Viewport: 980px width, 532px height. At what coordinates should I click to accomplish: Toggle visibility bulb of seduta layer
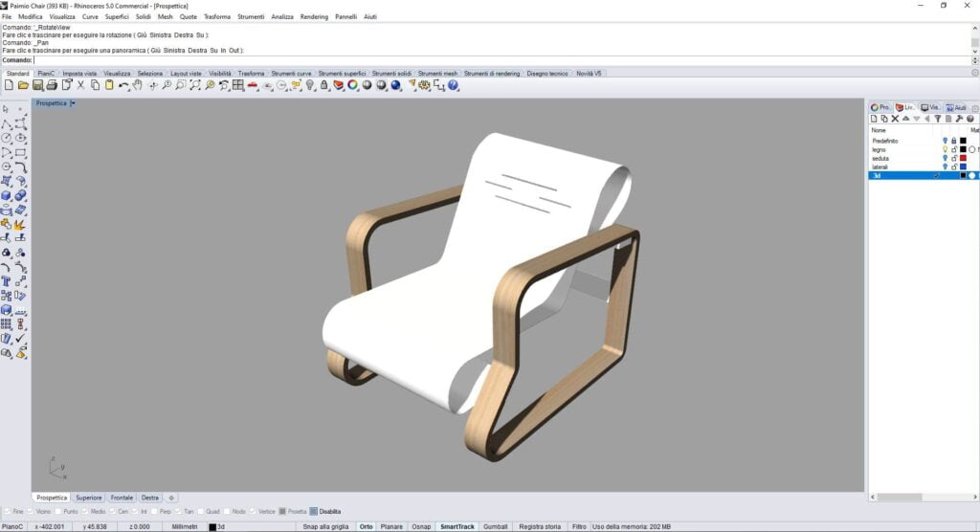(x=945, y=158)
